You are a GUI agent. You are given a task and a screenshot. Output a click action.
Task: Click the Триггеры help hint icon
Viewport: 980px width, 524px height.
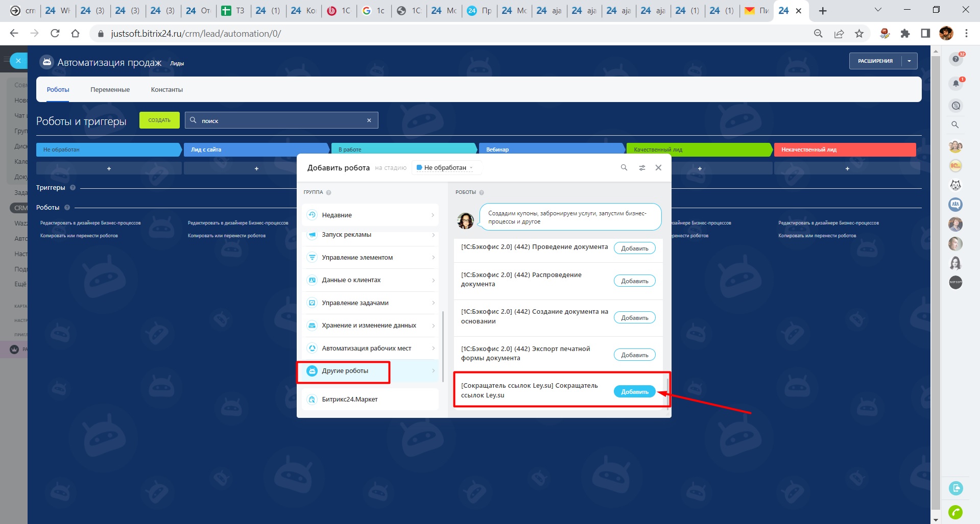(x=73, y=188)
